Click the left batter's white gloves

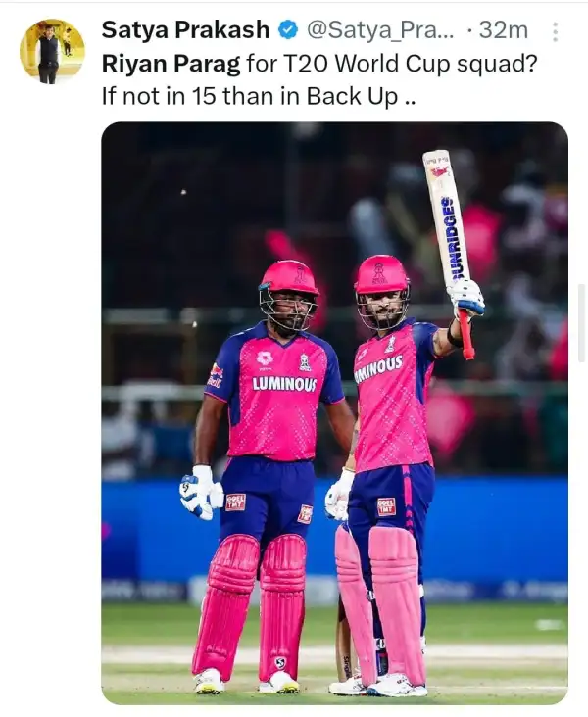tap(201, 493)
